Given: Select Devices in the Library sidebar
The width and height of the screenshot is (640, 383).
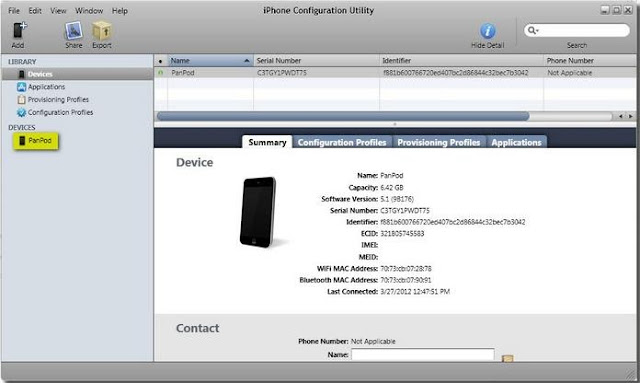Looking at the screenshot, I should pos(77,74).
